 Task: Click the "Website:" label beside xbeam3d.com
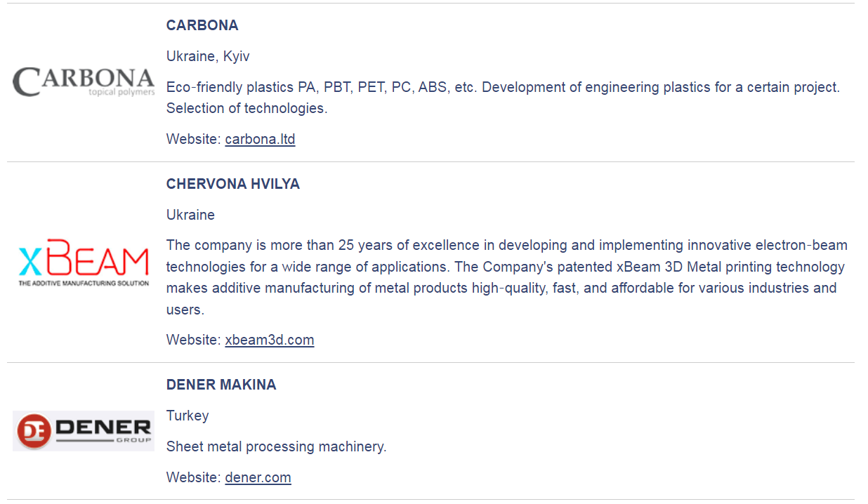[x=193, y=340]
